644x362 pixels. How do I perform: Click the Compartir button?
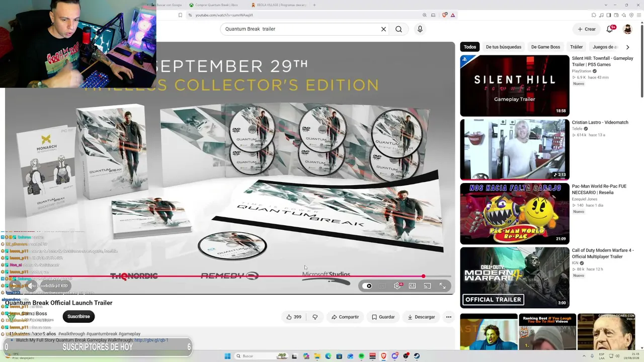pos(345,317)
